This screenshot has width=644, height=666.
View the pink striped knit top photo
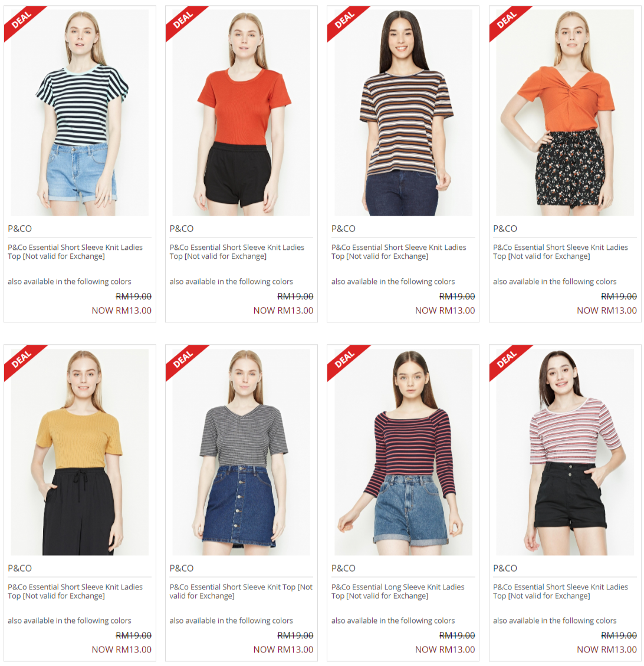click(x=565, y=452)
